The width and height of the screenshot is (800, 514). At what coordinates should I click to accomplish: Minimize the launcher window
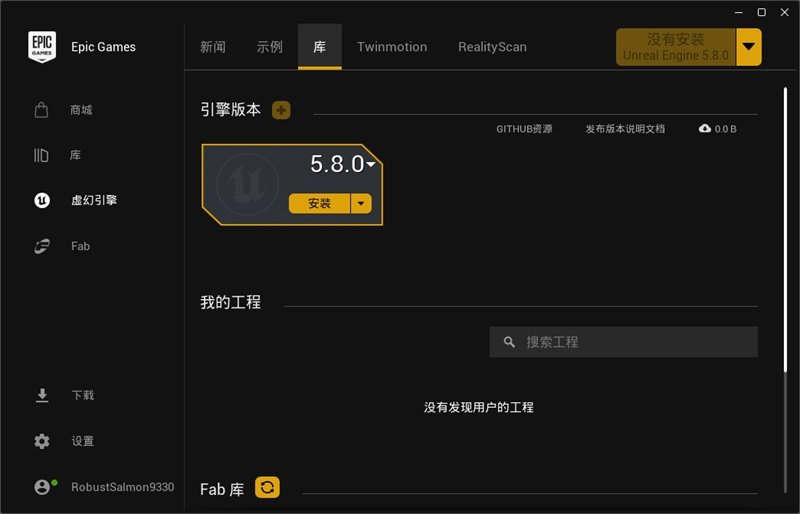click(738, 12)
